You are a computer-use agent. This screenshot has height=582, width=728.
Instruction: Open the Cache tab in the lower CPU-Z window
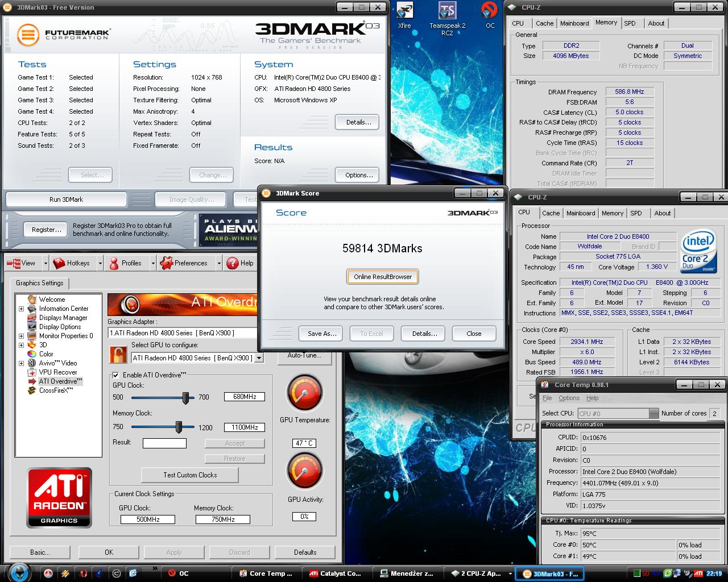(551, 213)
